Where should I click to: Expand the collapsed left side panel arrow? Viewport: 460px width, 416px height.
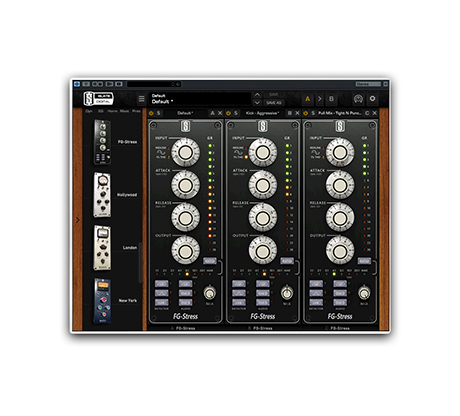point(78,220)
